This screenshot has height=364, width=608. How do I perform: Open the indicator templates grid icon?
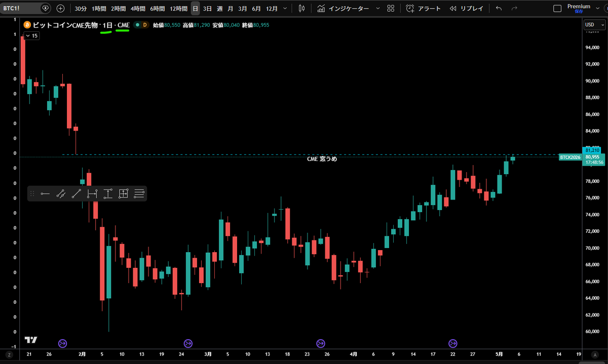tap(391, 9)
